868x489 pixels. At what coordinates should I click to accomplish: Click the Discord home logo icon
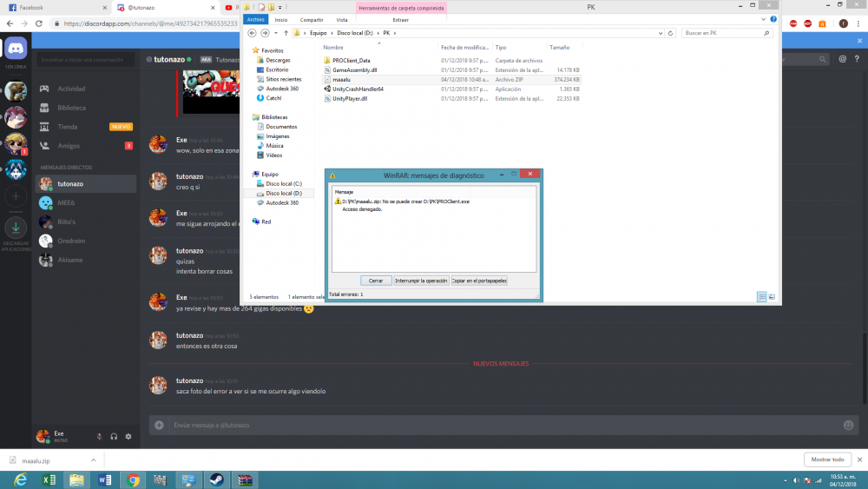point(16,49)
